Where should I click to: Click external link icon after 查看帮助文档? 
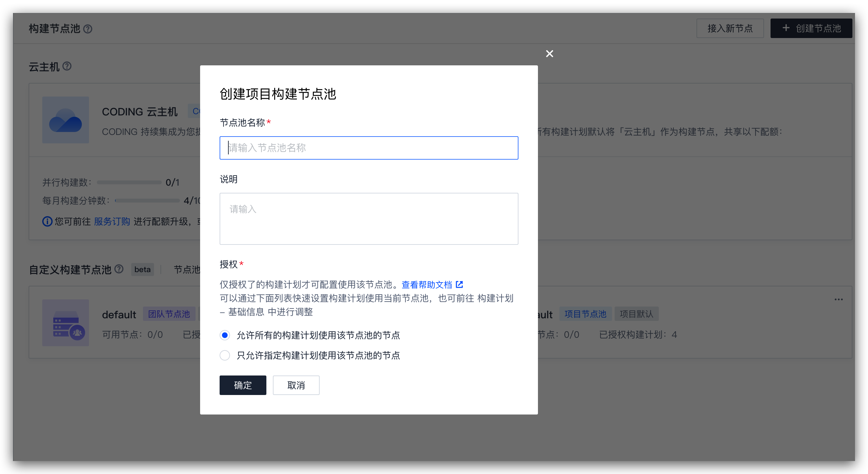[459, 284]
